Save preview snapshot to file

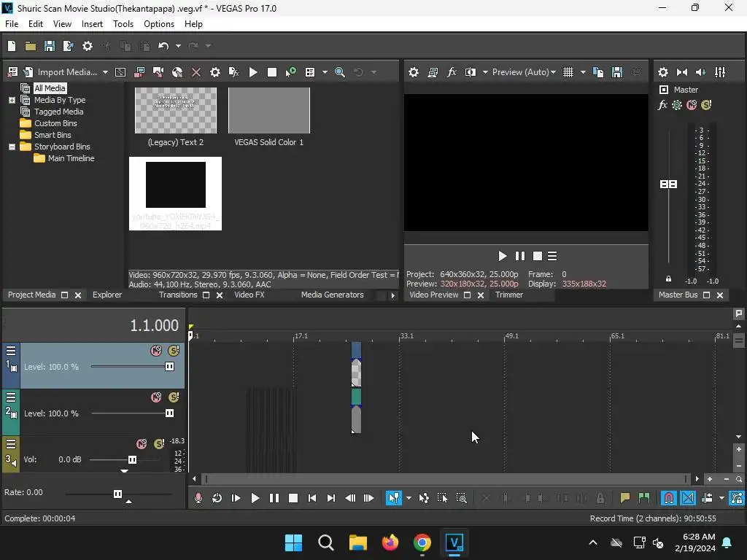point(617,72)
